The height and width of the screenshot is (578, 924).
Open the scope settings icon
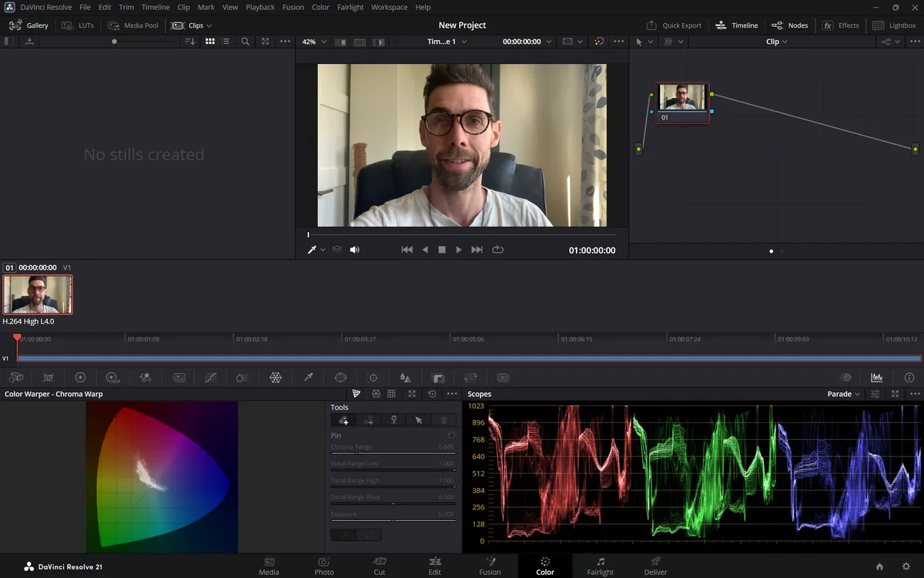tap(875, 394)
